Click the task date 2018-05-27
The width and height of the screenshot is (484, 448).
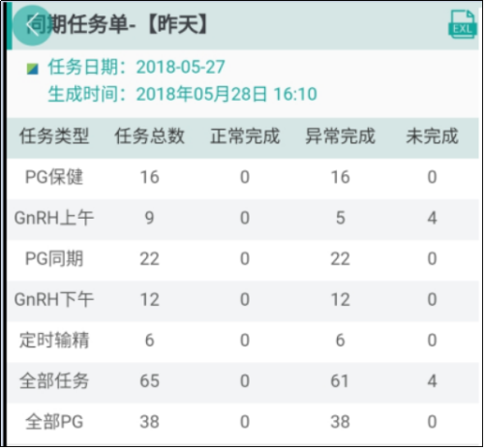(180, 67)
